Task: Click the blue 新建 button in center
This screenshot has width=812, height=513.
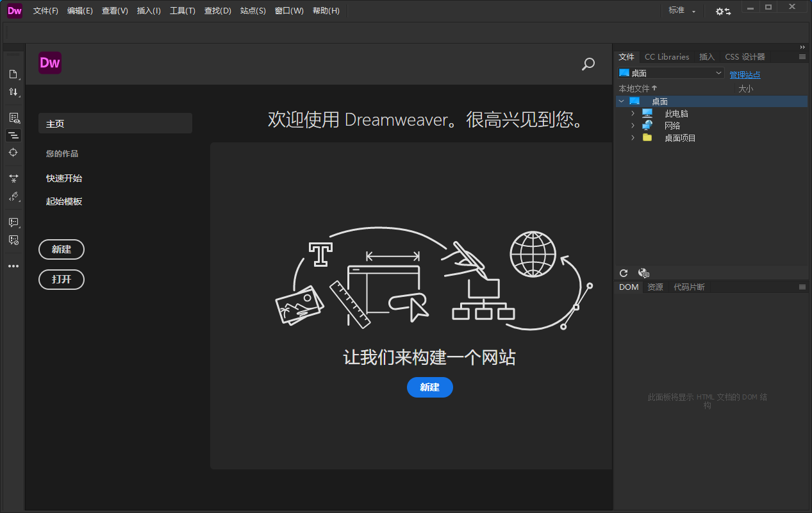Action: tap(429, 387)
